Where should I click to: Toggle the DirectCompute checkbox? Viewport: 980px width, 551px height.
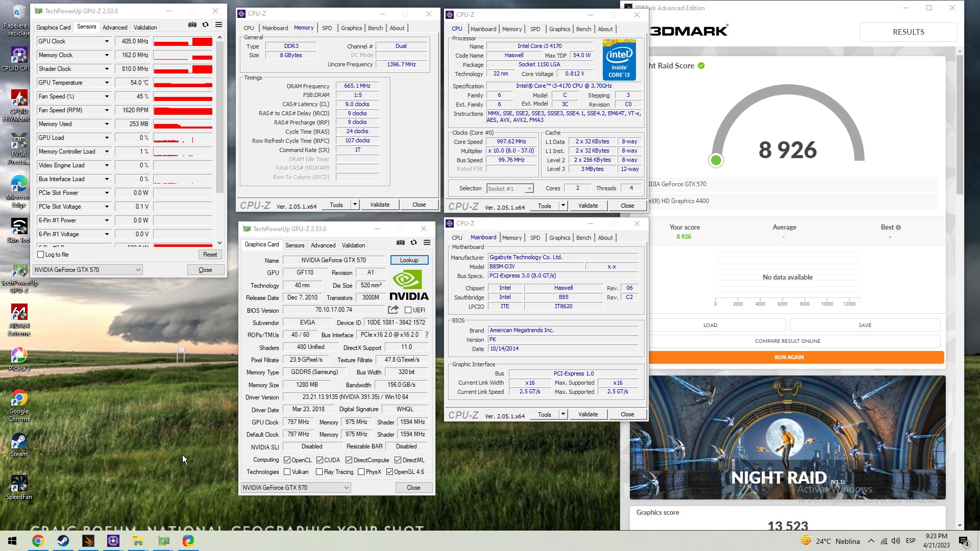[349, 460]
